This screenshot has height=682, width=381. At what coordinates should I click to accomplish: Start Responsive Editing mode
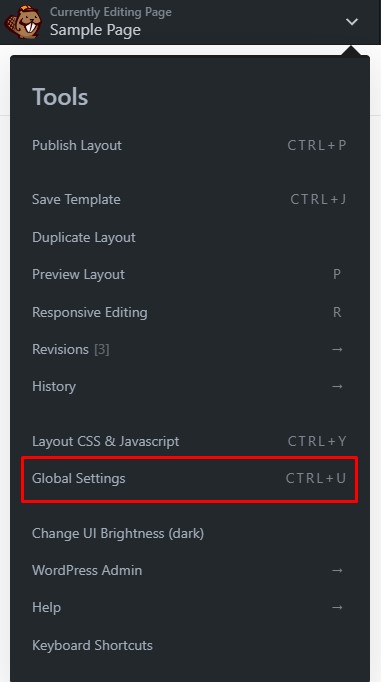point(190,312)
